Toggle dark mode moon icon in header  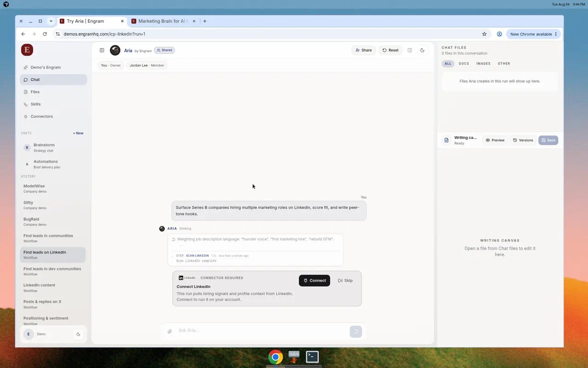422,50
